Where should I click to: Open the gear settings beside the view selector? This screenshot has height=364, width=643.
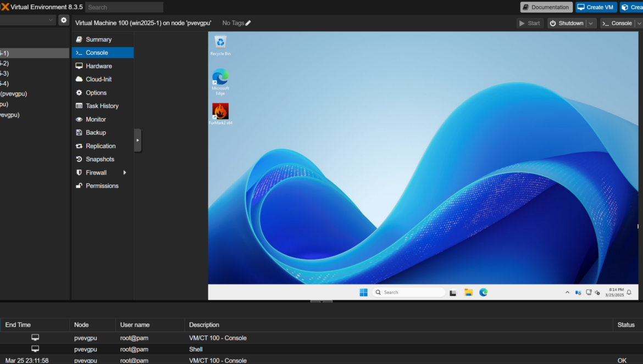64,20
